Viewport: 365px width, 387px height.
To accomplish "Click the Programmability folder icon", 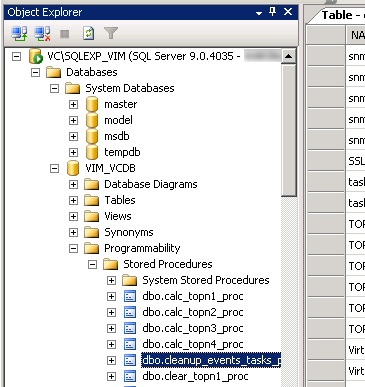I will click(91, 248).
